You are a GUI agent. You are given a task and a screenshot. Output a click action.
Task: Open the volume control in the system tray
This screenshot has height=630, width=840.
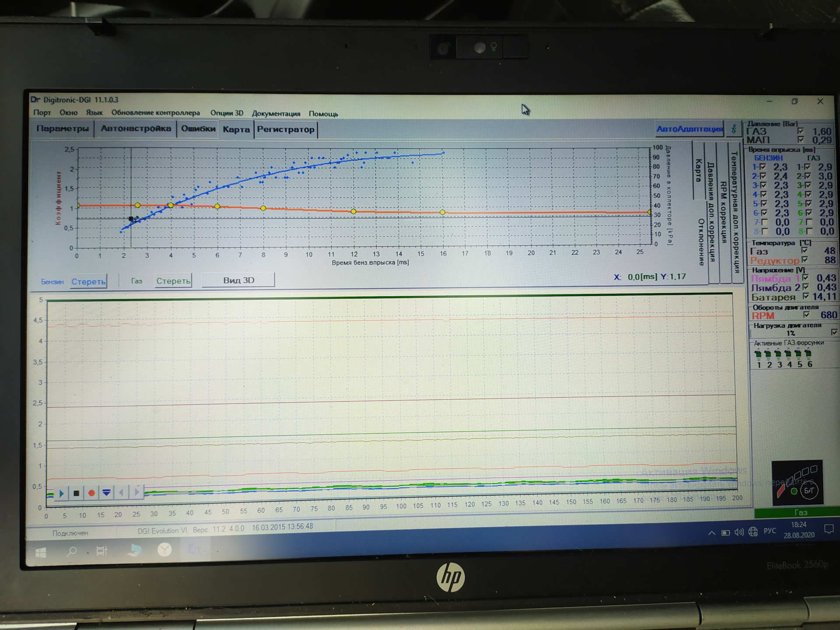(x=739, y=532)
